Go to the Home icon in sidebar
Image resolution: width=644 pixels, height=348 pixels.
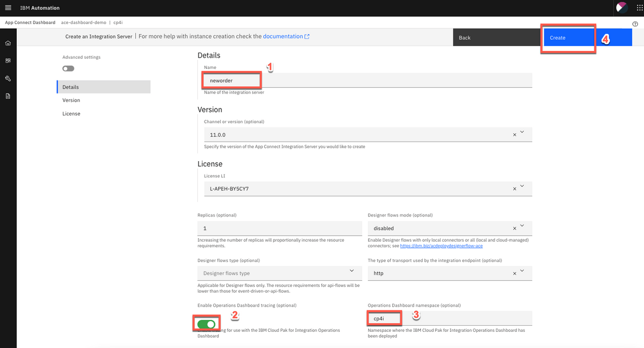(x=8, y=43)
